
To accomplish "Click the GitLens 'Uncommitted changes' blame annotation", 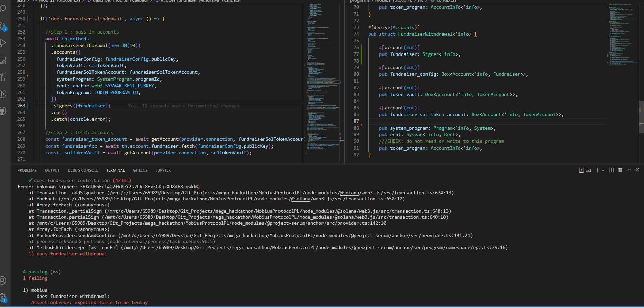I will pos(184,106).
